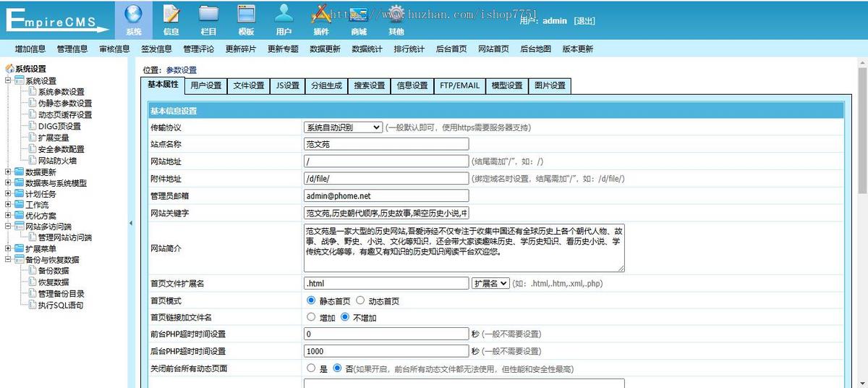The width and height of the screenshot is (868, 388).
Task: Go to 后台首页 from the quick menu
Action: click(451, 49)
